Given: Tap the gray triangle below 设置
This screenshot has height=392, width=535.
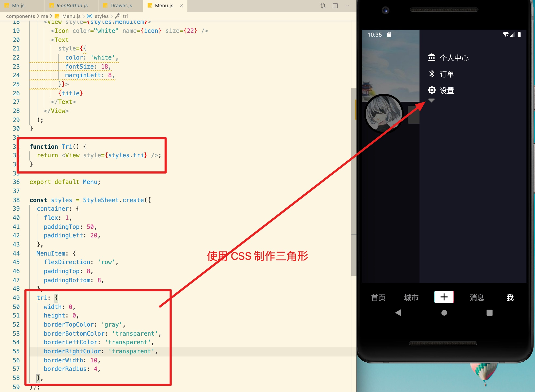Looking at the screenshot, I should tap(431, 100).
